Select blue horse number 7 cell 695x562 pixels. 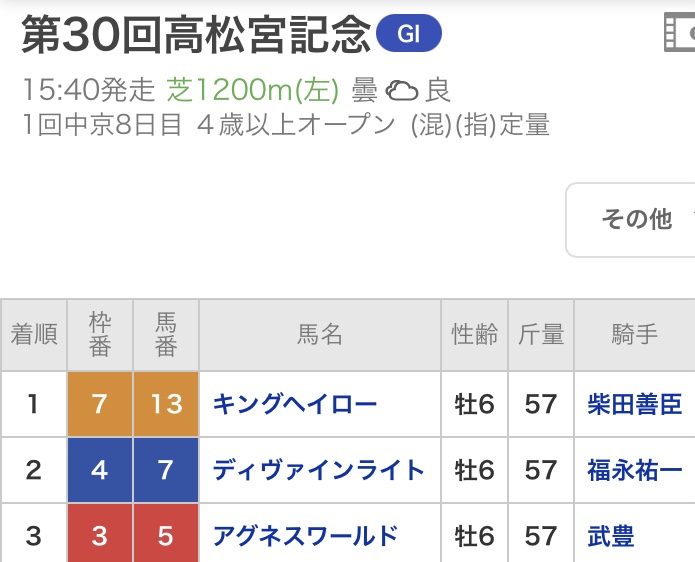pos(166,470)
